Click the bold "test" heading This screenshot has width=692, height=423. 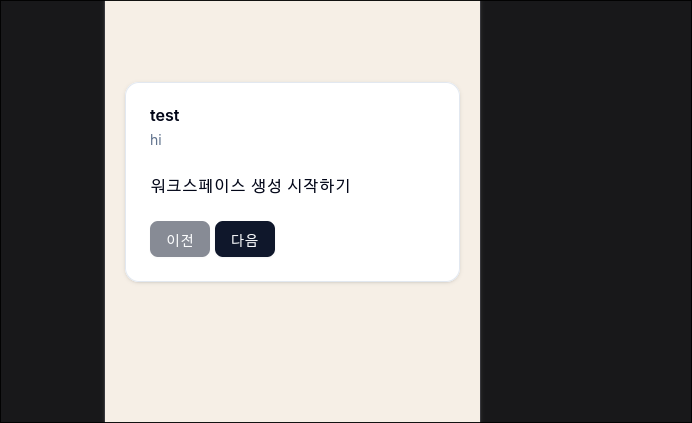click(165, 115)
